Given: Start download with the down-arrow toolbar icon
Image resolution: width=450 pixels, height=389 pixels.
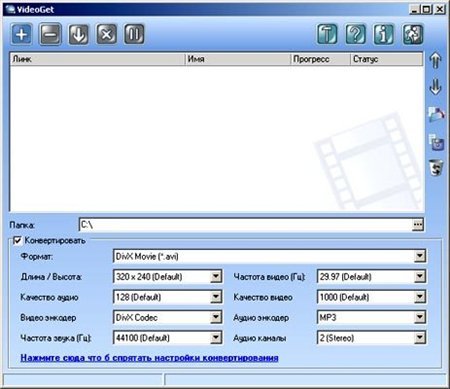Looking at the screenshot, I should click(78, 34).
